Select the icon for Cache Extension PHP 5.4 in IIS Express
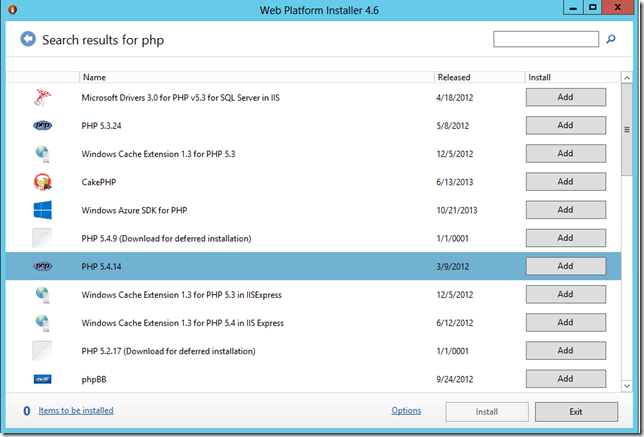The image size is (644, 437). (x=43, y=323)
